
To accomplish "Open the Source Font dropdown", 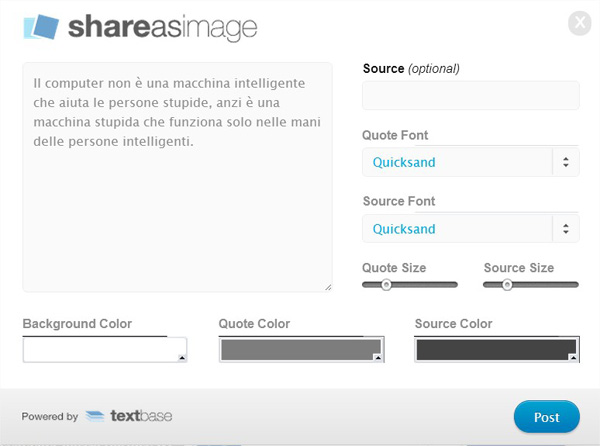I will tap(471, 229).
